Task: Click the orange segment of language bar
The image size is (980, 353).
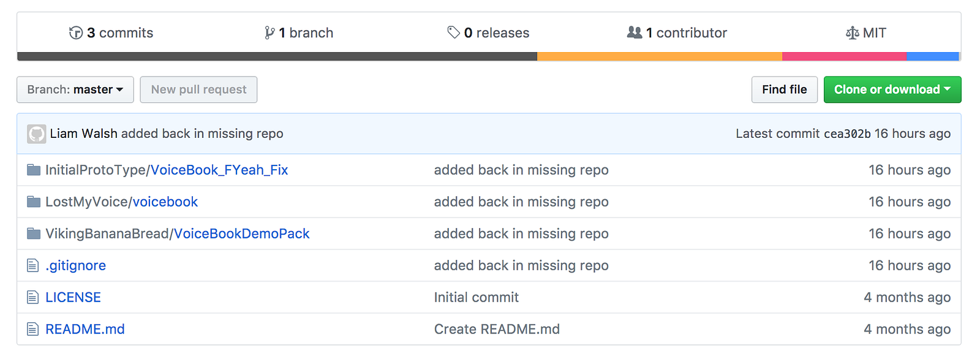Action: 659,56
